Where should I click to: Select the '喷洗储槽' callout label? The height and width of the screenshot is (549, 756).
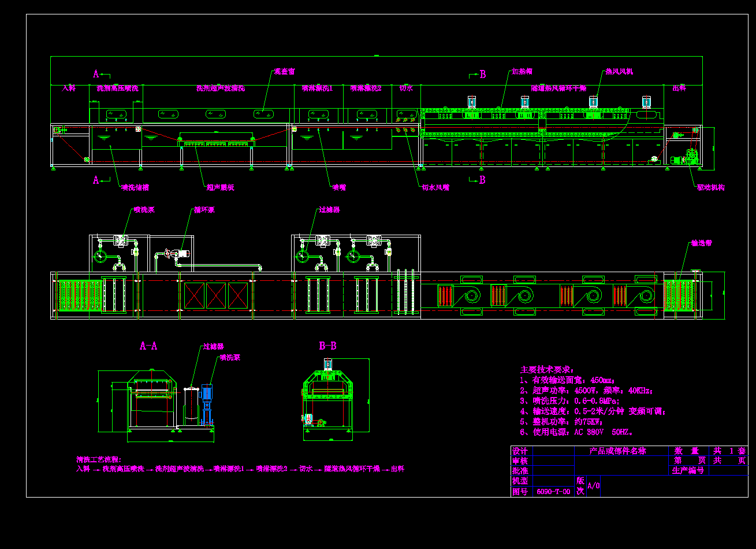coord(136,187)
